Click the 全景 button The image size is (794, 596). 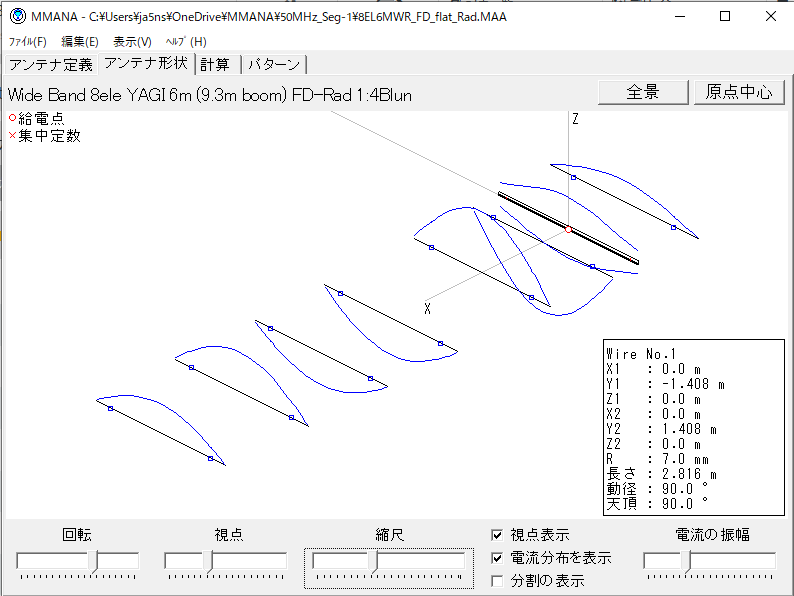coord(643,92)
